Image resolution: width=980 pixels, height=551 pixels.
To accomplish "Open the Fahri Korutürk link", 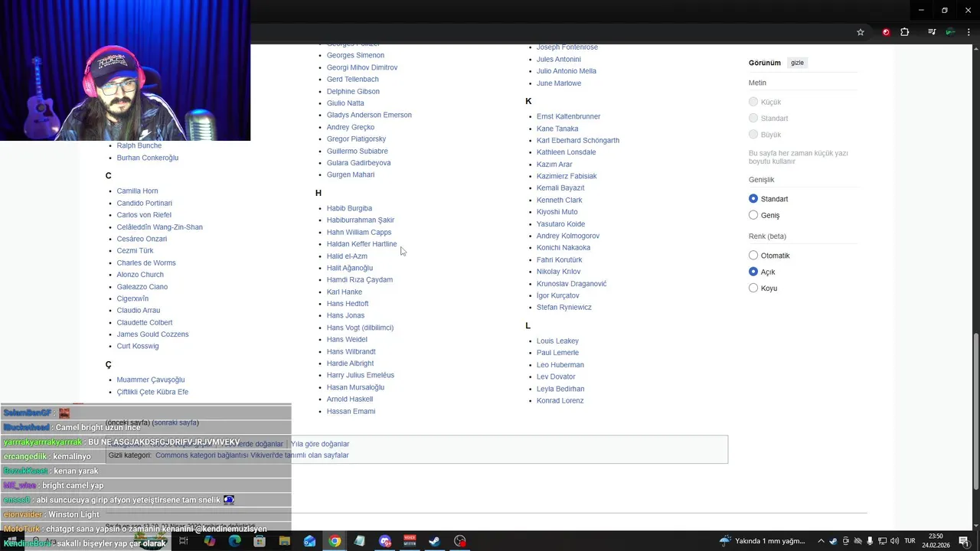I will coord(560,259).
